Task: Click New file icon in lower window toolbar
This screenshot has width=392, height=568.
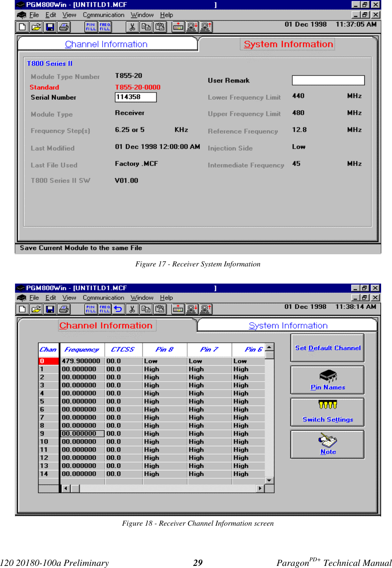Action: (23, 309)
